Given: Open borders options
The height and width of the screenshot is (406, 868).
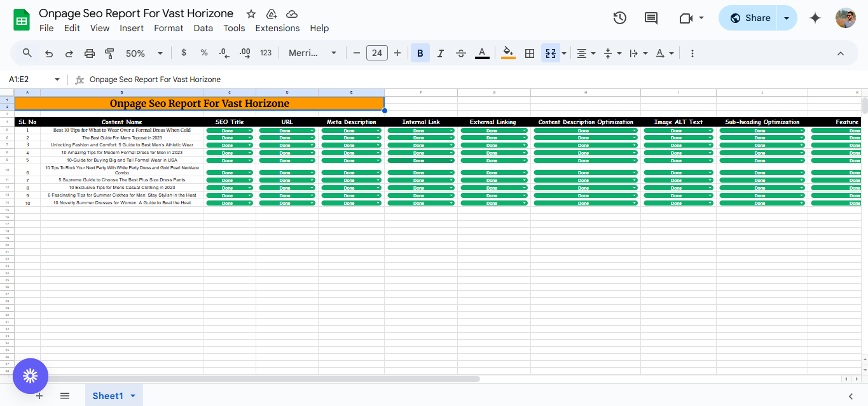Looking at the screenshot, I should [530, 53].
